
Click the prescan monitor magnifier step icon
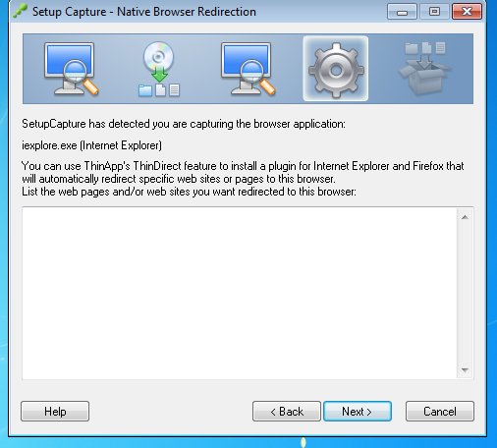tap(71, 69)
